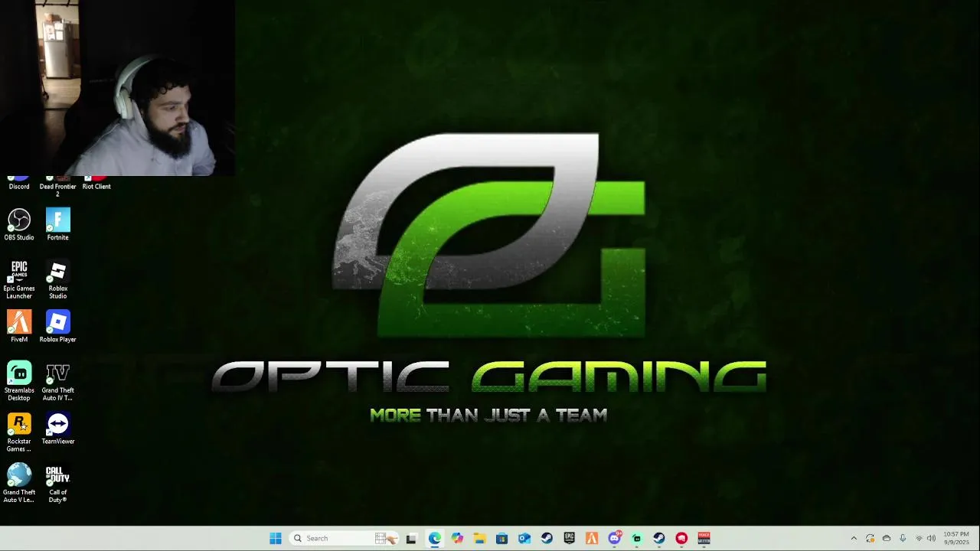980x551 pixels.
Task: Select the Rockstar Games Launcher desktop icon
Action: click(19, 432)
